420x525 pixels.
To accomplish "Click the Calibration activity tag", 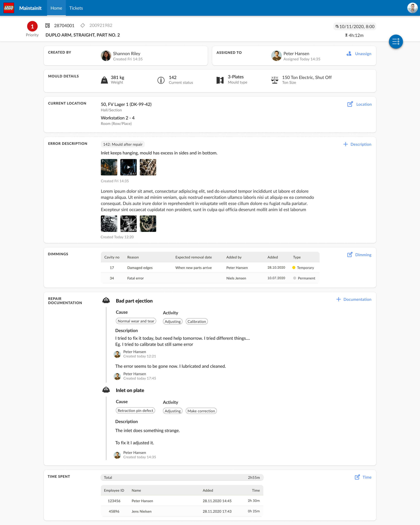I will (197, 321).
